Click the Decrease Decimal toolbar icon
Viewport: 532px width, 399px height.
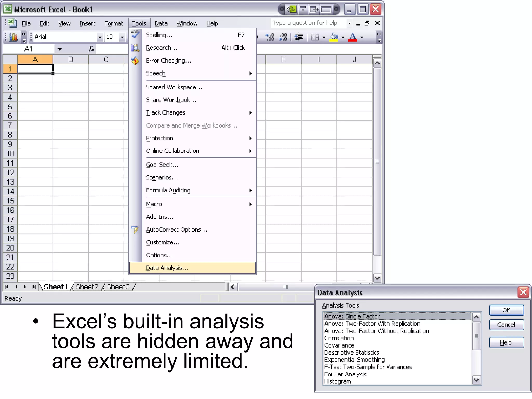click(x=283, y=37)
